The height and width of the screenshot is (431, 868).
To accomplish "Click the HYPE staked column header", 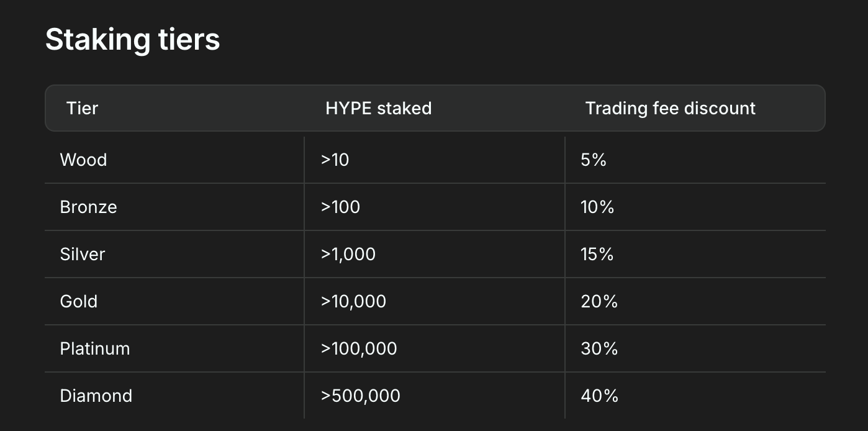I will coord(378,109).
